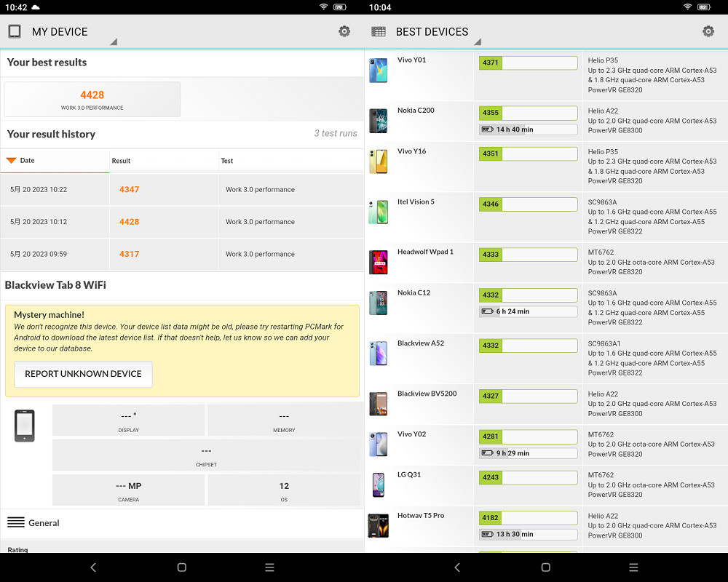Viewport: 728px width, 582px height.
Task: Tap Recents menu button on right screen
Action: click(x=634, y=567)
